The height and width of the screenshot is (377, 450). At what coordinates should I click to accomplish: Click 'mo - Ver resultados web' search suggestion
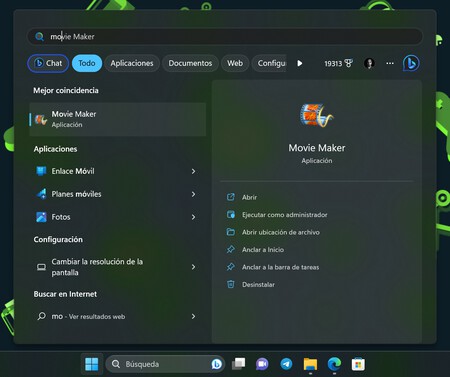click(x=118, y=316)
